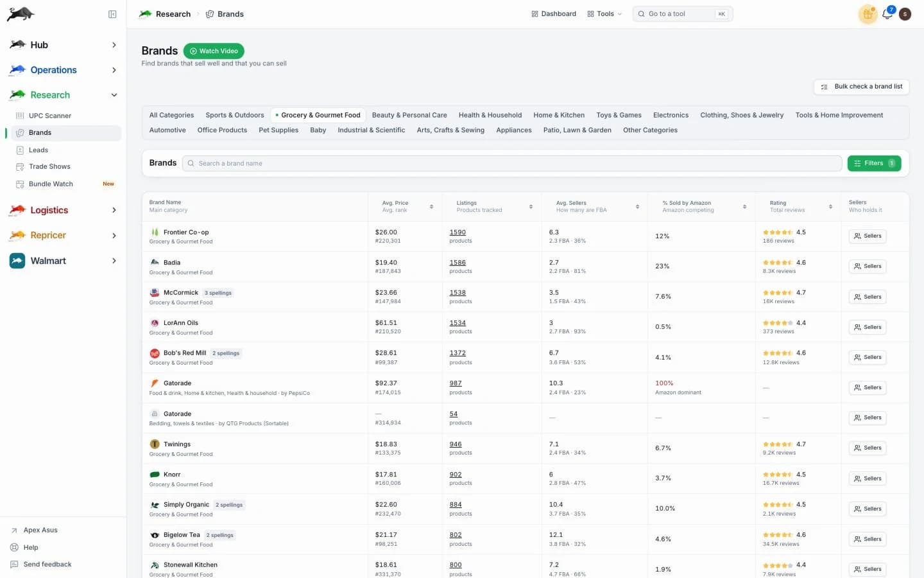924x578 pixels.
Task: Click Bulk check a brand list
Action: pyautogui.click(x=861, y=87)
